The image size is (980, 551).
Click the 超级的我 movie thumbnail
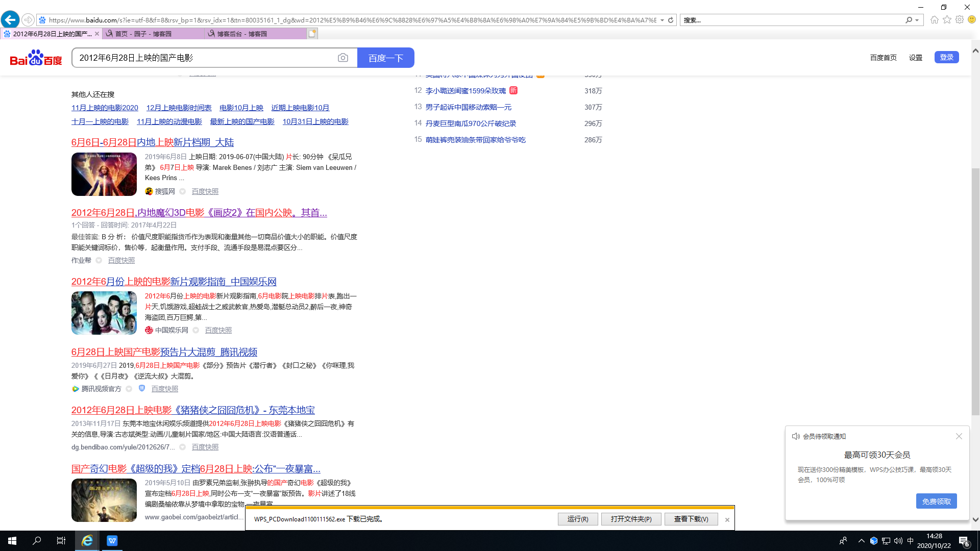point(104,500)
